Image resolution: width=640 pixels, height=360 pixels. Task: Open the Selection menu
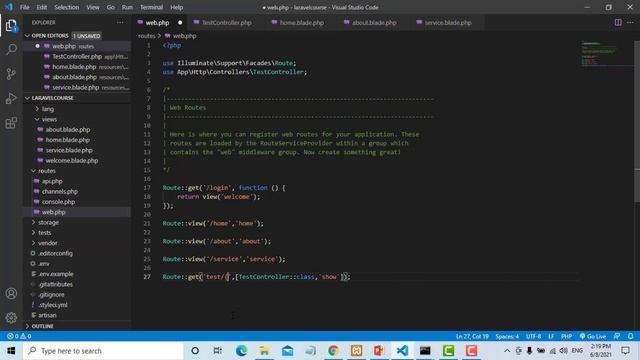point(67,7)
